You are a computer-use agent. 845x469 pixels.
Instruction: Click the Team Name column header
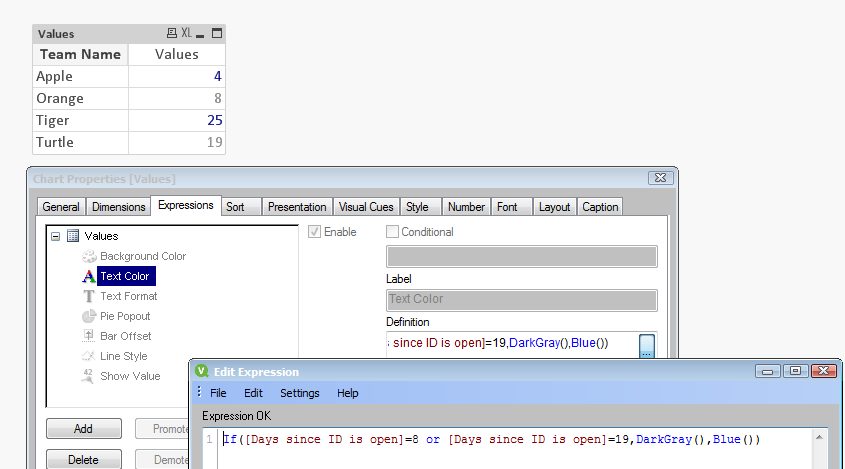point(80,54)
